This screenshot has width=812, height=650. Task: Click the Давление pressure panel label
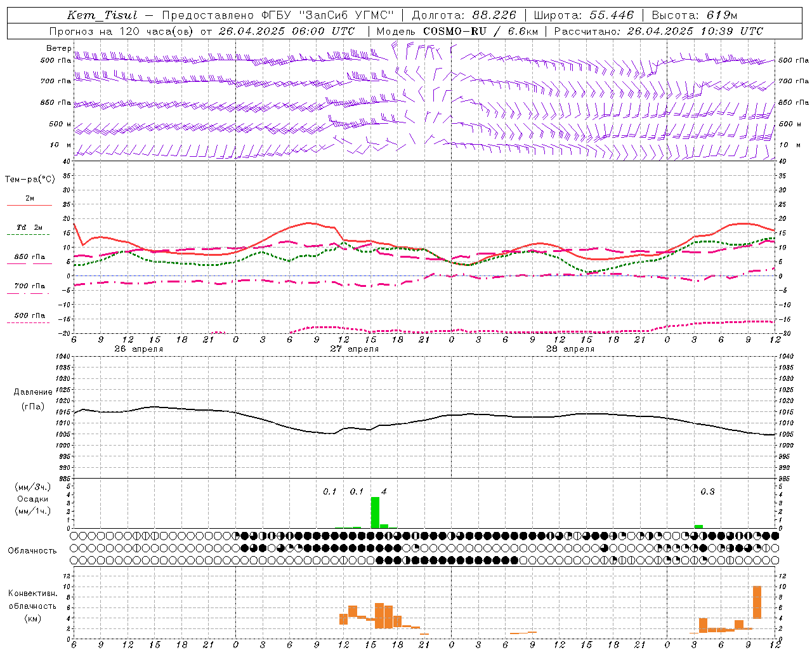pos(33,392)
